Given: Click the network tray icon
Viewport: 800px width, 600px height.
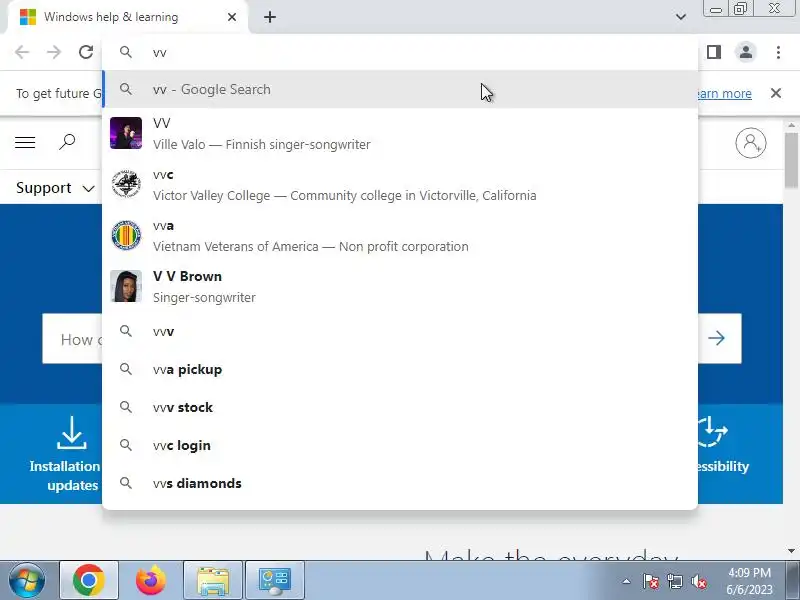Looking at the screenshot, I should tap(675, 581).
